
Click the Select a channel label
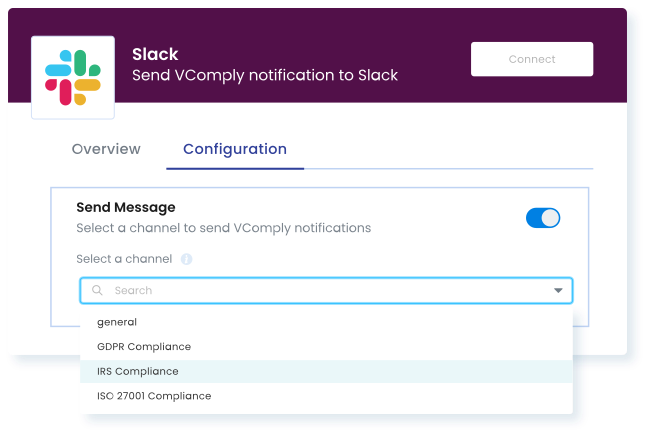[124, 259]
